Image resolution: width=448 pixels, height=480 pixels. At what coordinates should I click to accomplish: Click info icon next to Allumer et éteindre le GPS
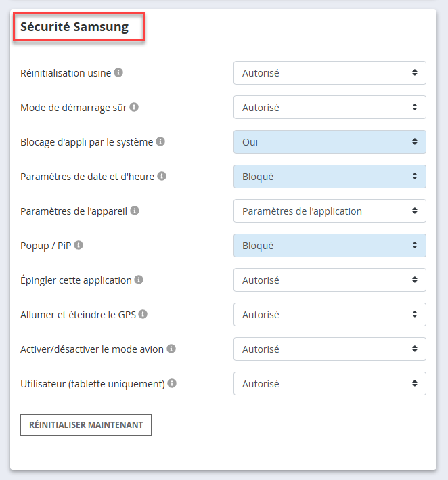click(143, 314)
